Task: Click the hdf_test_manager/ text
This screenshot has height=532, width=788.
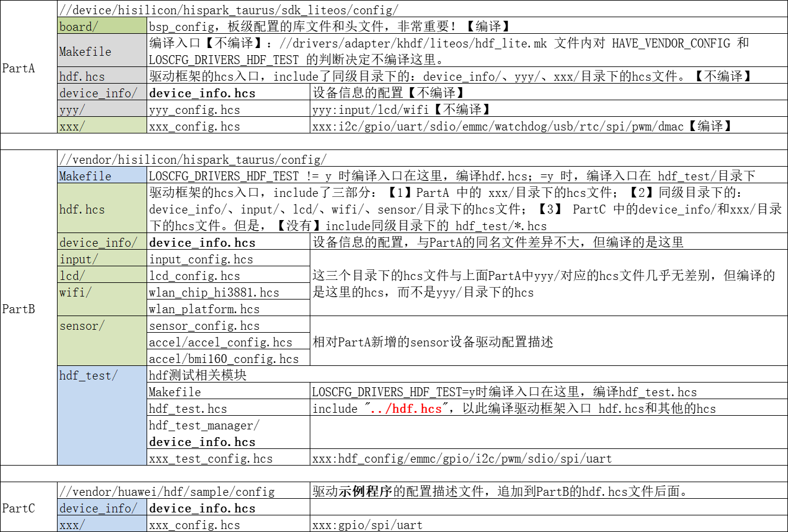Action: [204, 425]
